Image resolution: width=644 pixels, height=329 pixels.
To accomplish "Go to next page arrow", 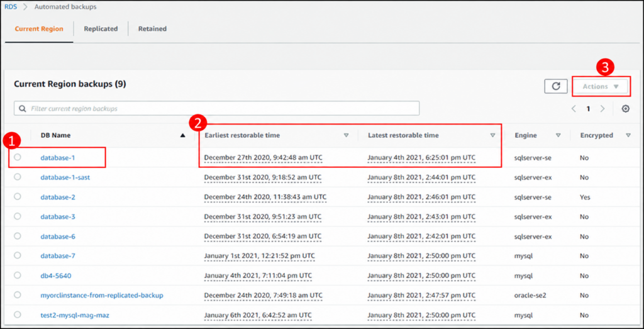I will pyautogui.click(x=602, y=109).
